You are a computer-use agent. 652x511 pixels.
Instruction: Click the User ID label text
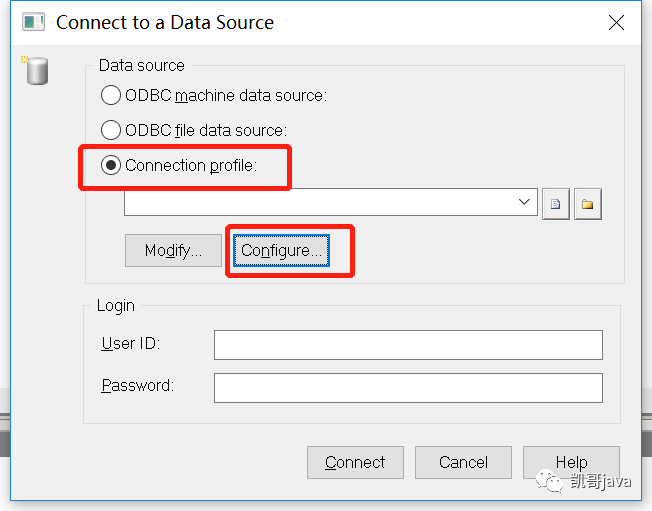click(x=131, y=344)
